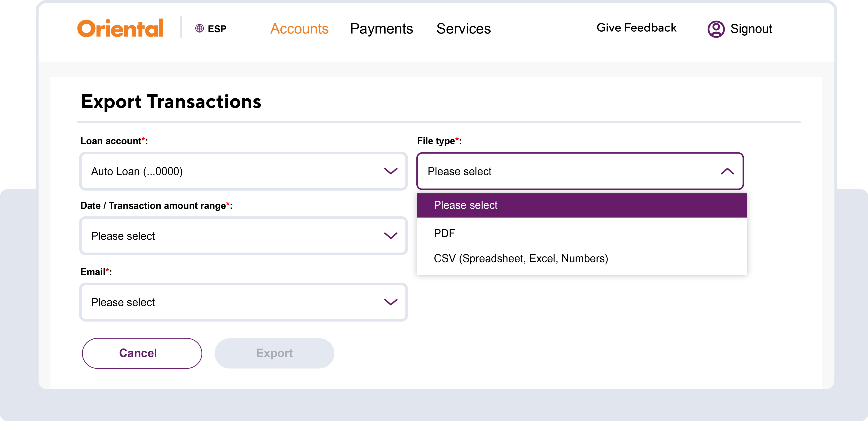868x421 pixels.
Task: Go to the Accounts tab
Action: 299,29
